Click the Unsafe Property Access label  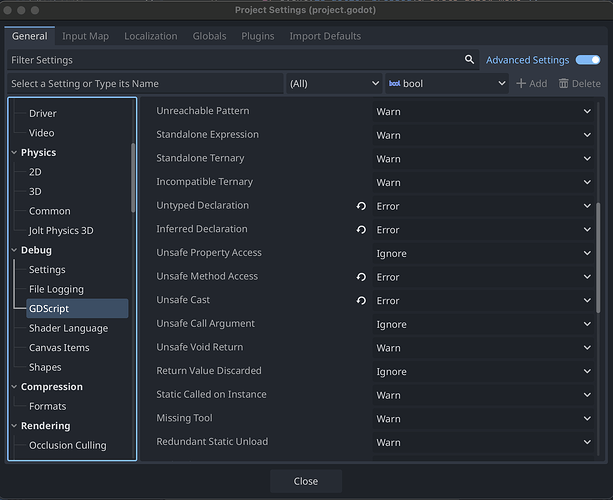pos(209,253)
